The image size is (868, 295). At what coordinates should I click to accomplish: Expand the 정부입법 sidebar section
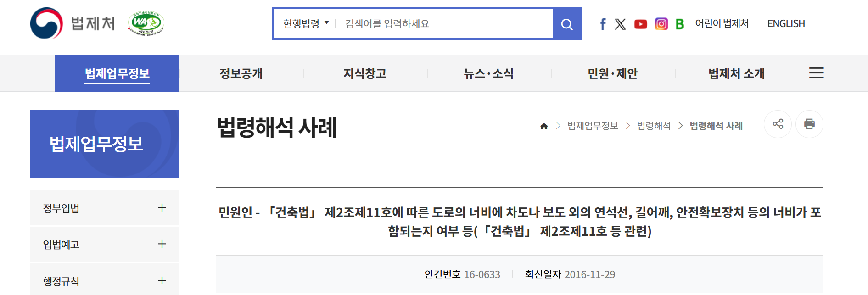162,208
